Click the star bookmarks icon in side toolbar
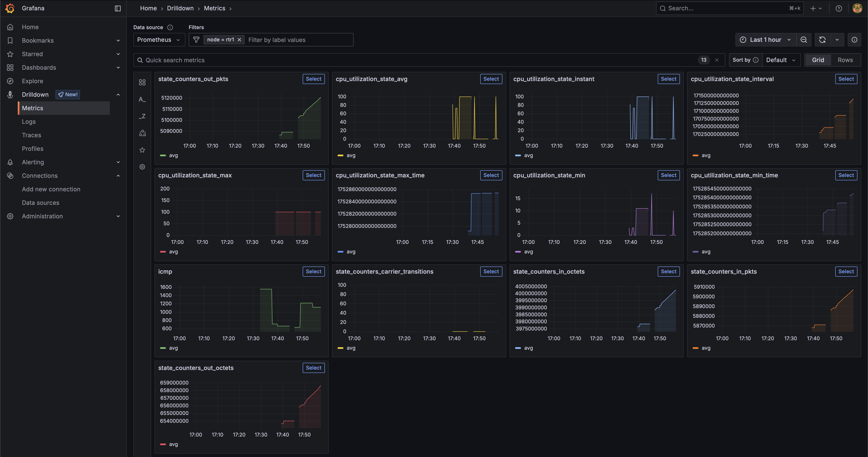This screenshot has height=457, width=868. pos(142,150)
